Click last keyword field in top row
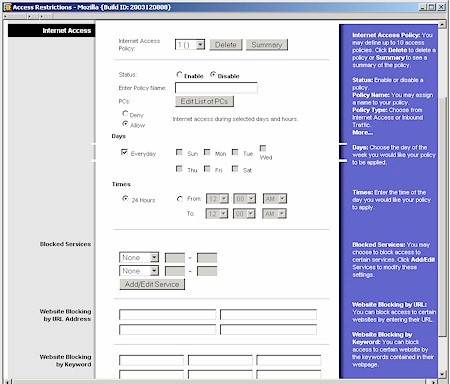 coord(289,360)
